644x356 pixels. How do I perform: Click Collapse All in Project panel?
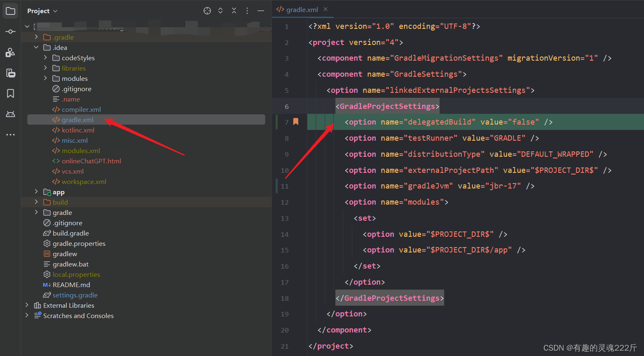234,11
